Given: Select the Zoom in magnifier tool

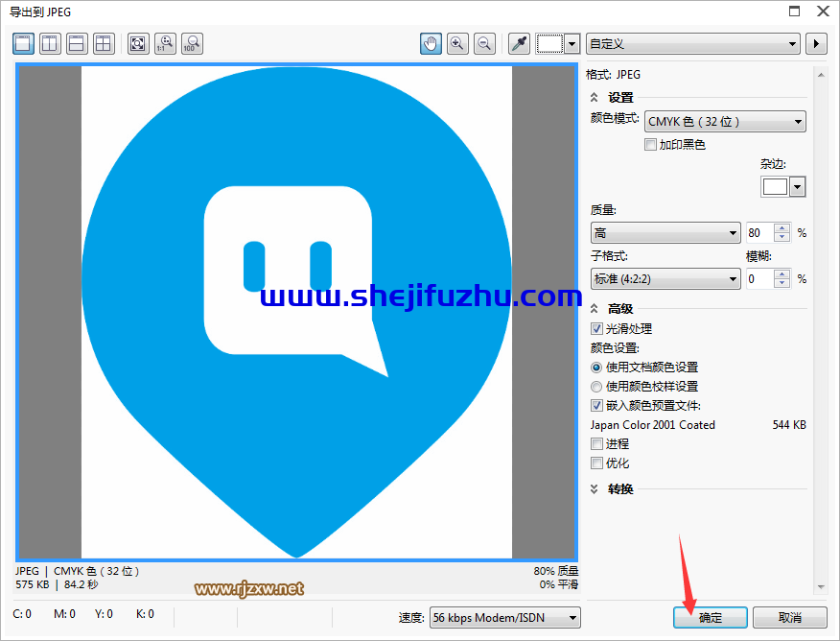Looking at the screenshot, I should point(457,43).
